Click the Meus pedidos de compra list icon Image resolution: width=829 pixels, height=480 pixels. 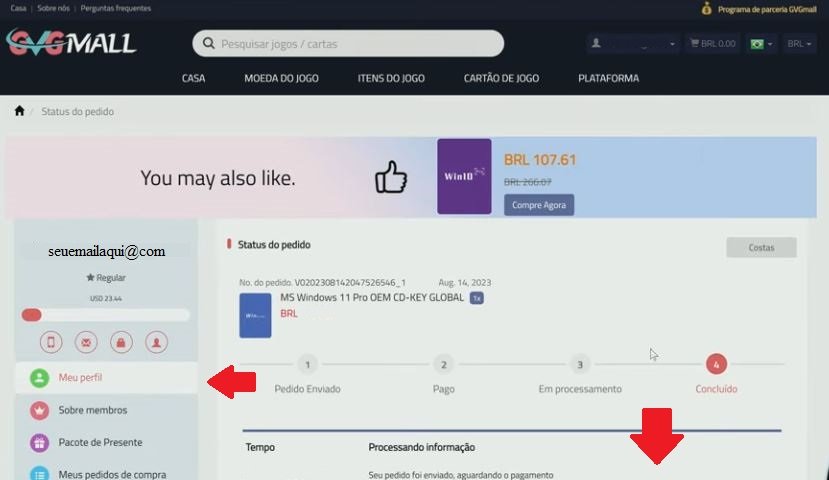(x=39, y=474)
